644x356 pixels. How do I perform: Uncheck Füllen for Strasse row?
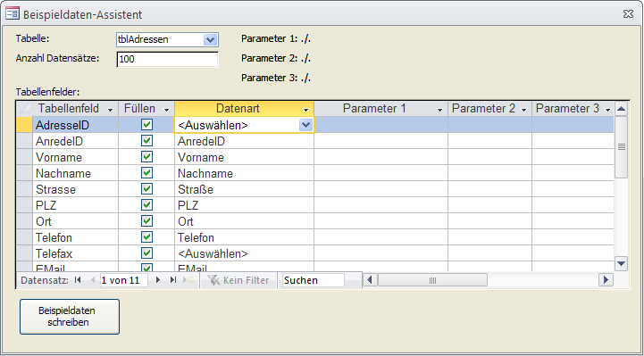pyautogui.click(x=146, y=188)
